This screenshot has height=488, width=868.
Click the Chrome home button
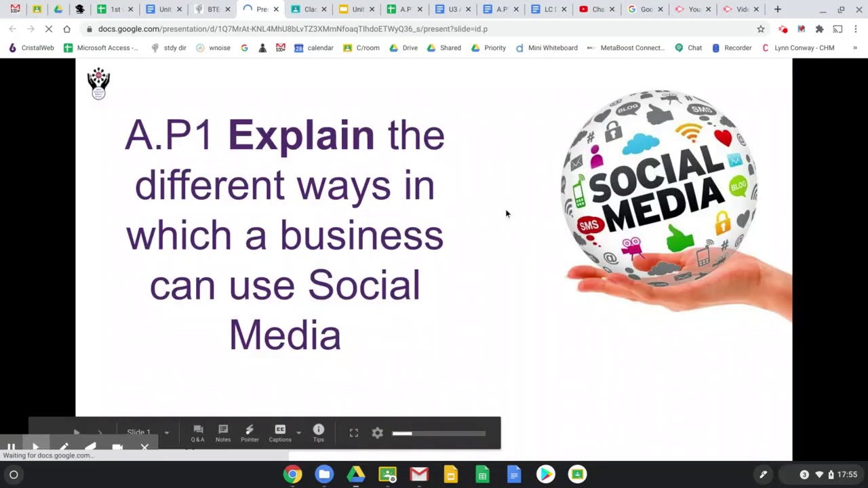click(66, 29)
